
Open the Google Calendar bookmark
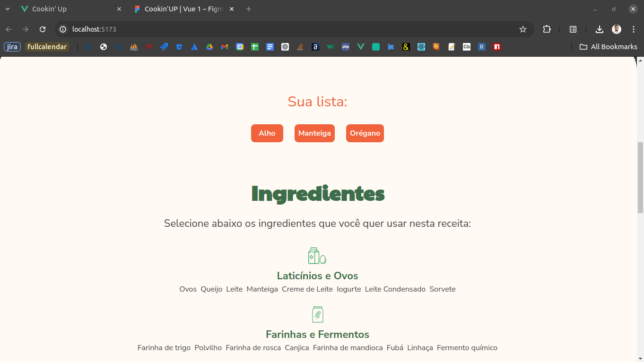tap(240, 47)
